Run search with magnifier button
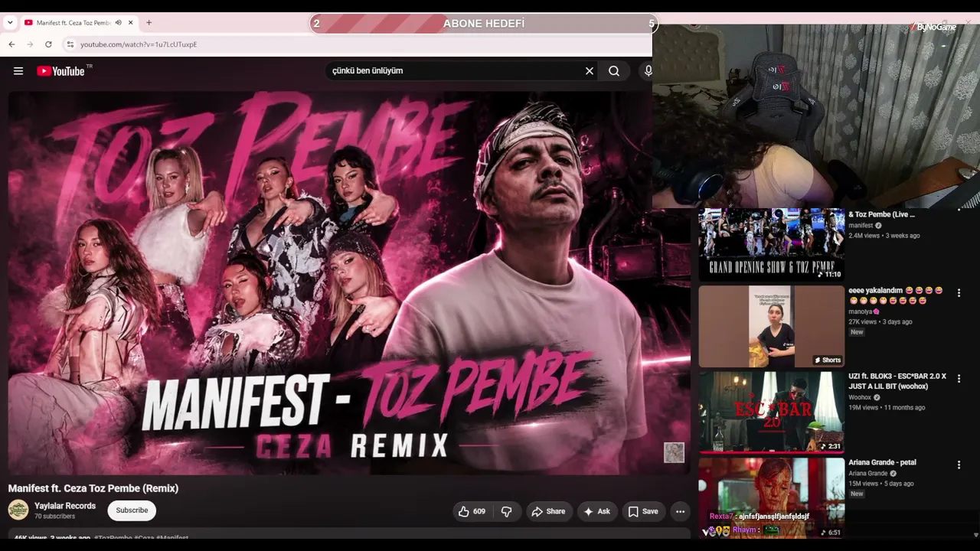980x551 pixels. [614, 71]
